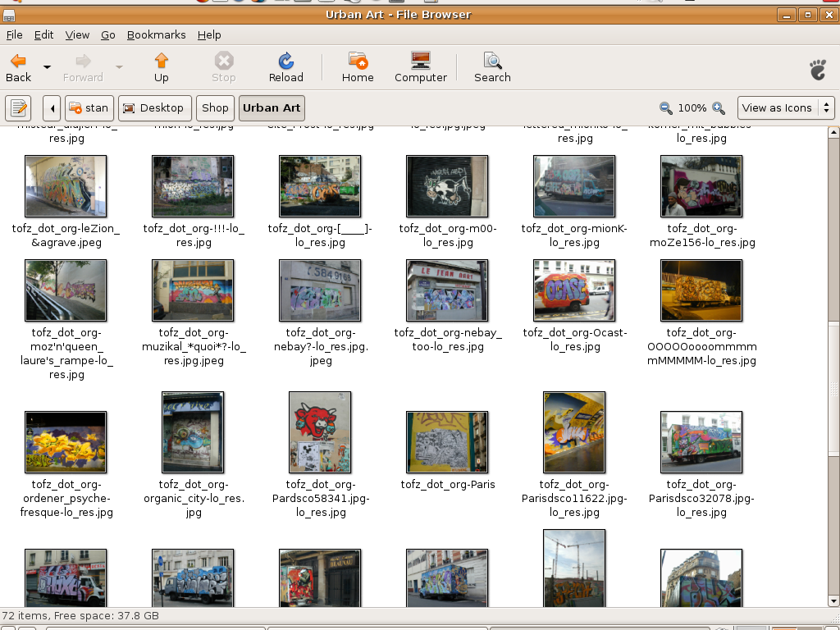Zoom out with the minus magnifier
The image size is (840, 630).
click(x=666, y=108)
